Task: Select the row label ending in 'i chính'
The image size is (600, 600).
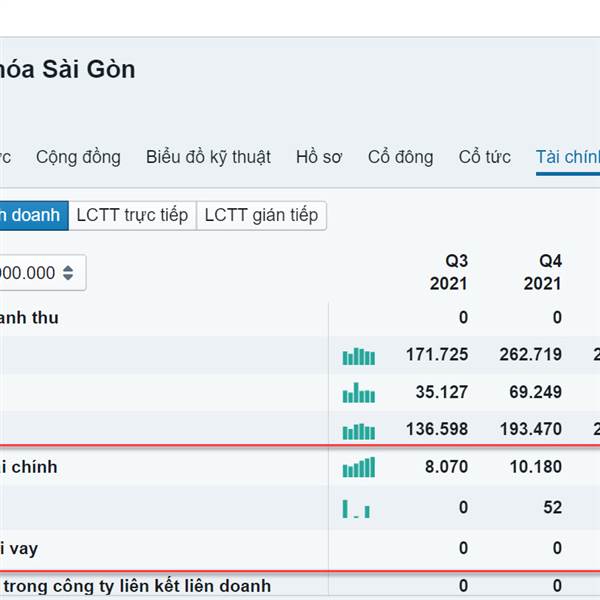Action: point(29,467)
